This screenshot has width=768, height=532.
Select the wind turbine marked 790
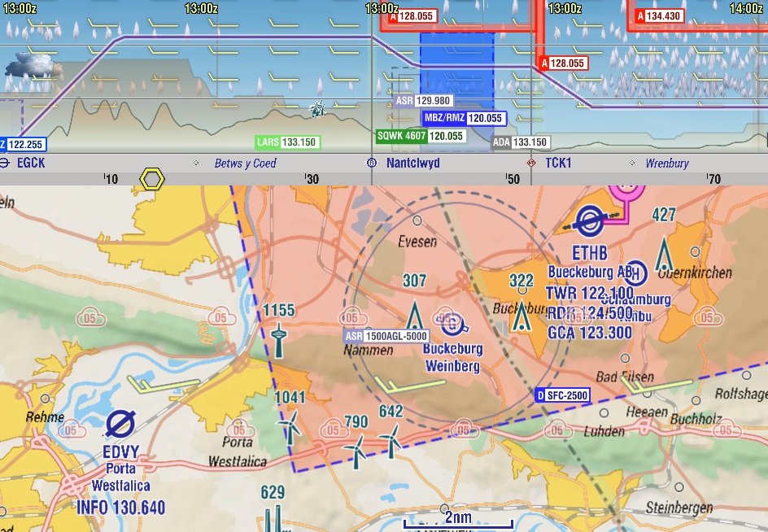(355, 449)
